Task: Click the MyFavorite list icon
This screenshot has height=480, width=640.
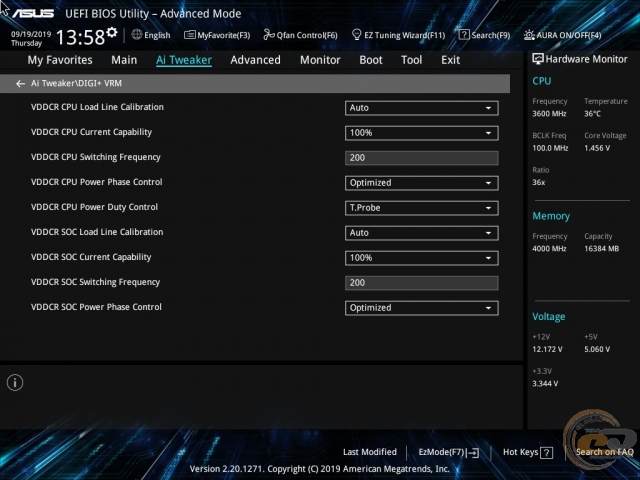Action: 189,35
